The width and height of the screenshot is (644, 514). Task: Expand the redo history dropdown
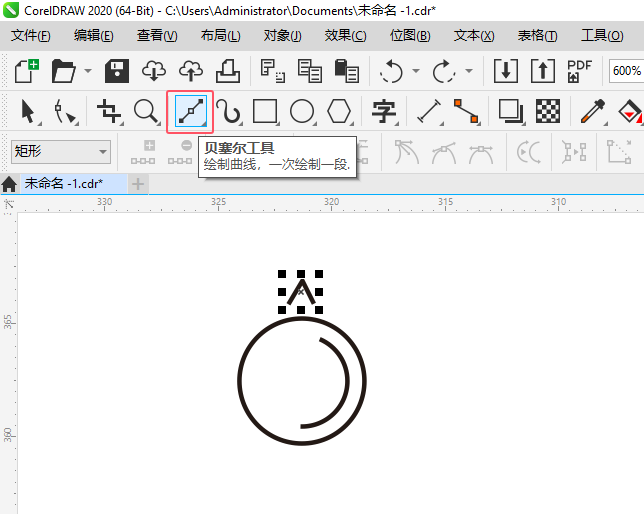click(x=469, y=71)
